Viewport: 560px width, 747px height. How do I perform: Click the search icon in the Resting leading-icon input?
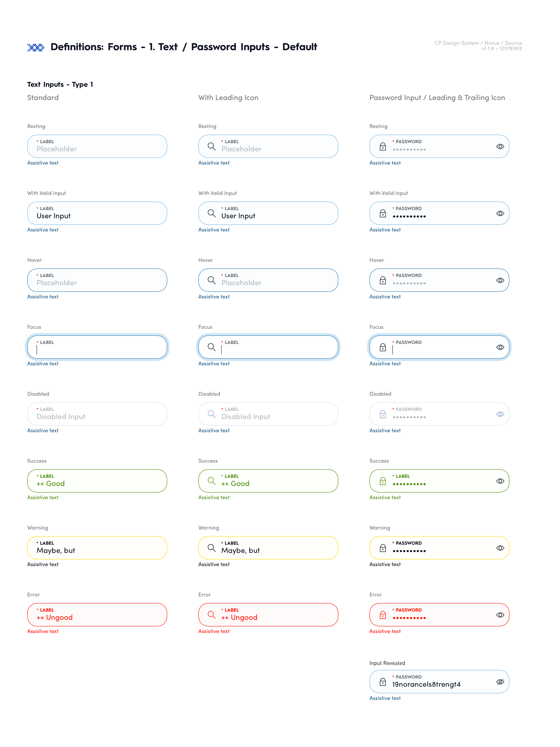(212, 146)
